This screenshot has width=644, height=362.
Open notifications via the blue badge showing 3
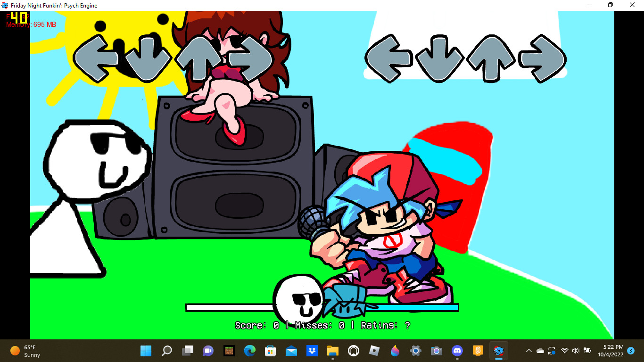pyautogui.click(x=631, y=351)
